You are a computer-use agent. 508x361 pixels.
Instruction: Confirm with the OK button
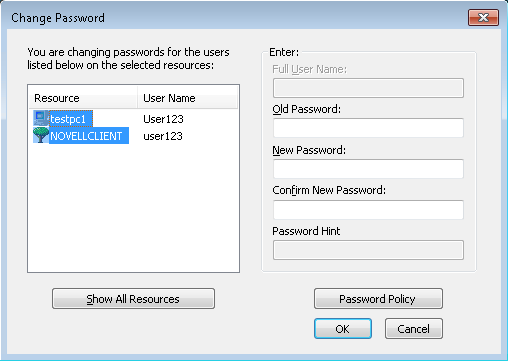coord(343,329)
